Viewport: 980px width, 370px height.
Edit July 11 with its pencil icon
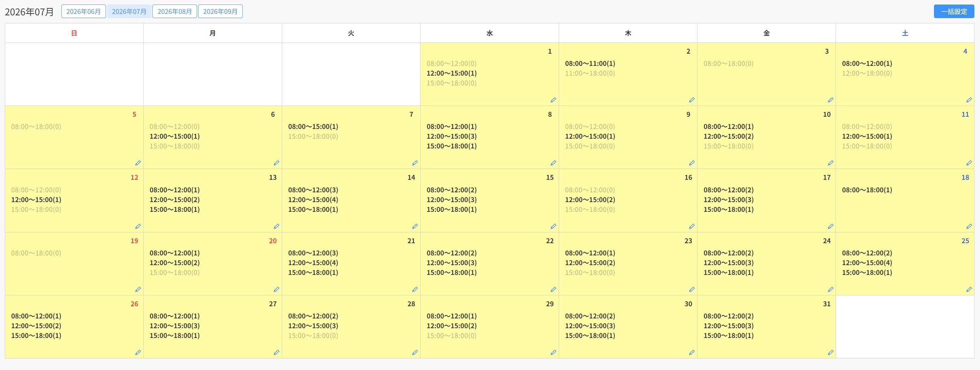pos(969,163)
